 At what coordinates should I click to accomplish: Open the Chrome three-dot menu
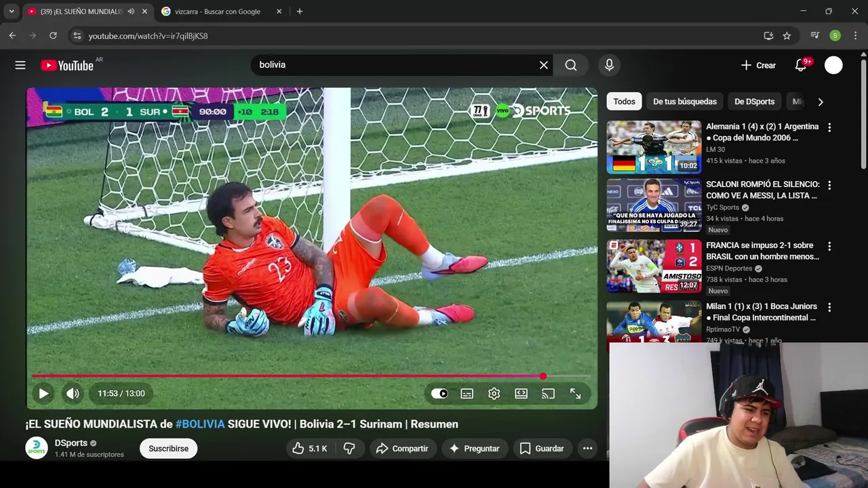click(x=855, y=36)
